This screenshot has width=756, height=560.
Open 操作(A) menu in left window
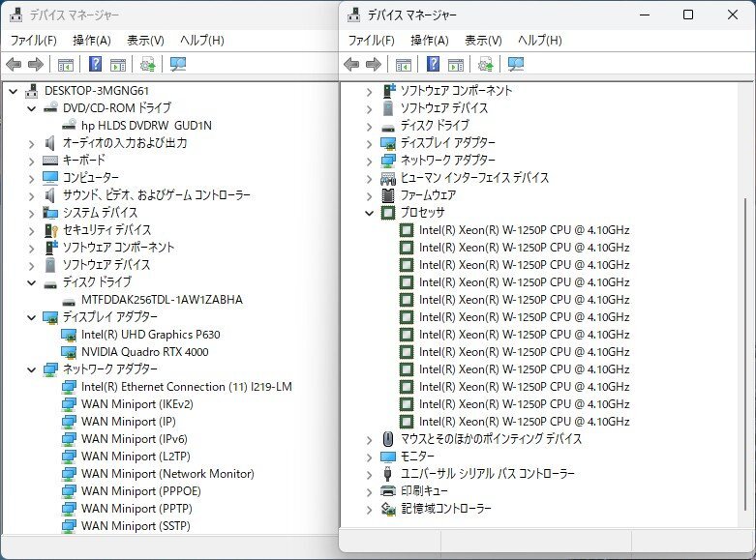[x=92, y=40]
